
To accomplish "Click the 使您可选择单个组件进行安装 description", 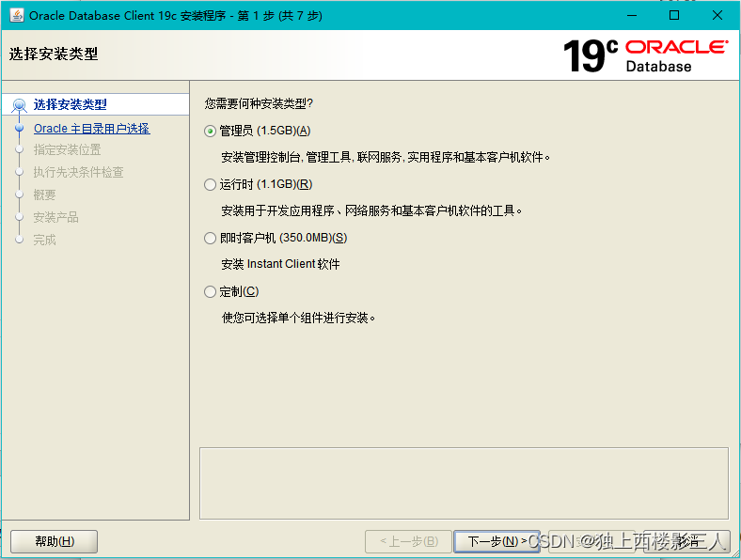I will 299,318.
